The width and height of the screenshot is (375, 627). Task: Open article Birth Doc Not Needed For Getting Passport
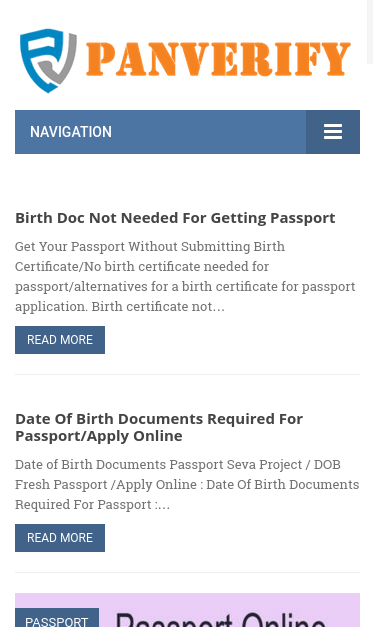[x=175, y=218]
